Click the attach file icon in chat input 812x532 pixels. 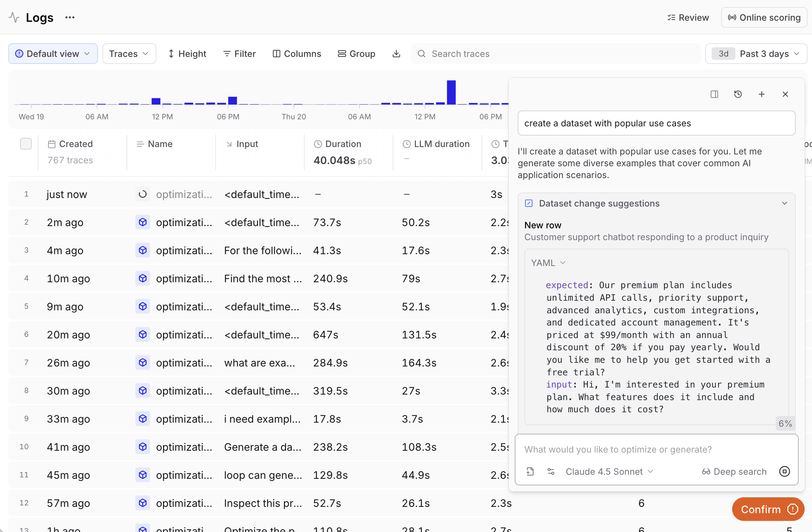pyautogui.click(x=530, y=471)
